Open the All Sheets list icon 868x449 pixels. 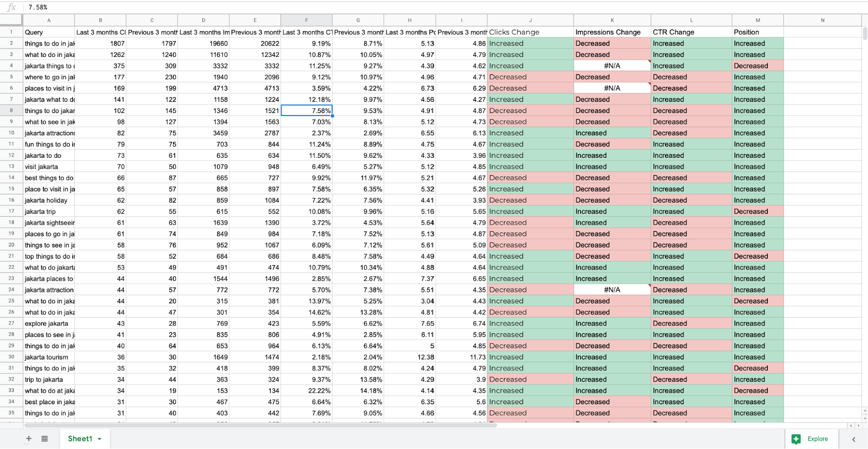pos(44,439)
